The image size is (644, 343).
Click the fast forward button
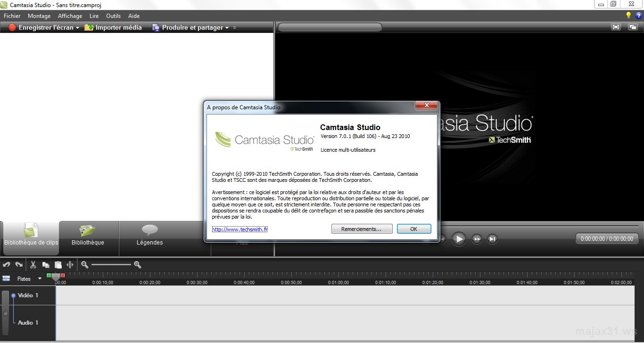pyautogui.click(x=477, y=239)
